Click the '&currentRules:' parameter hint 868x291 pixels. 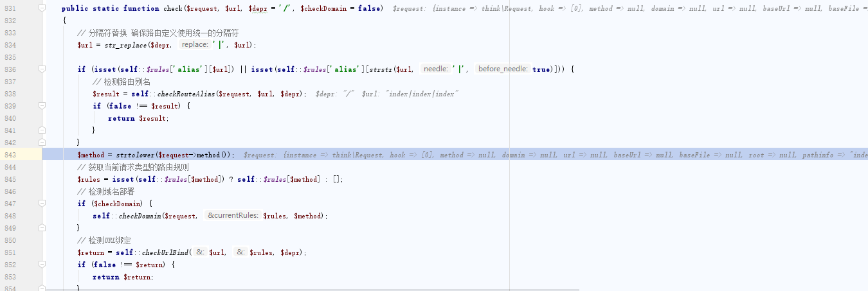point(232,216)
